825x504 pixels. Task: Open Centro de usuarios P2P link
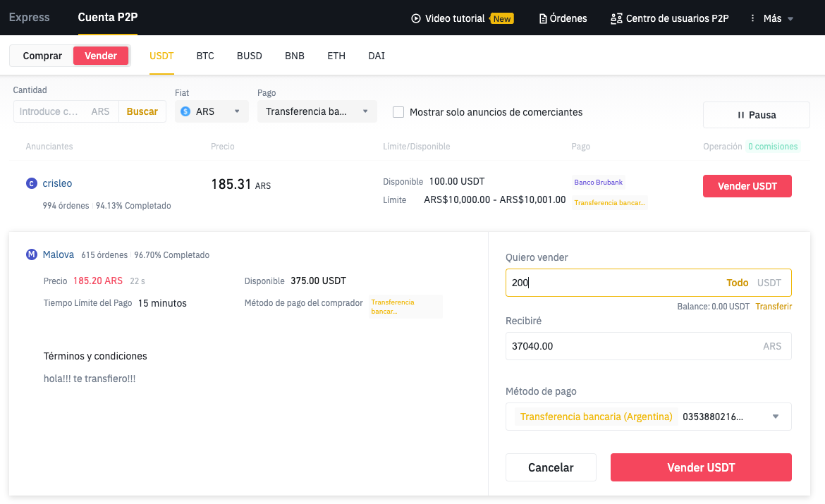(x=677, y=18)
